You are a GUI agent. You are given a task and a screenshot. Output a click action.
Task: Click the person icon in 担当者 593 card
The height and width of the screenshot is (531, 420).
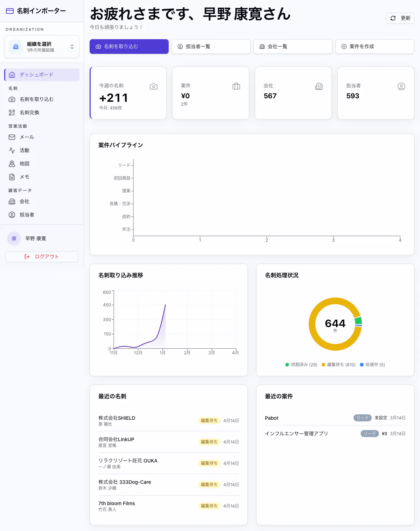point(401,86)
